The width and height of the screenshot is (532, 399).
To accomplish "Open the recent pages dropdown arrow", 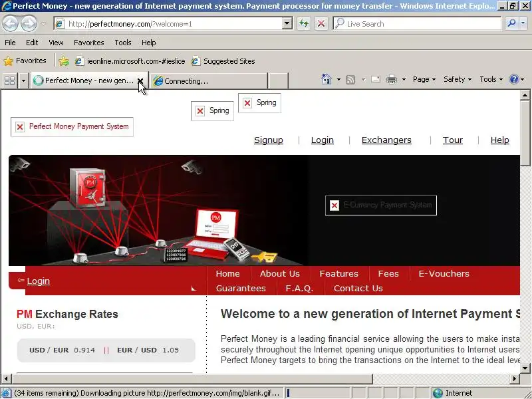I will point(44,24).
